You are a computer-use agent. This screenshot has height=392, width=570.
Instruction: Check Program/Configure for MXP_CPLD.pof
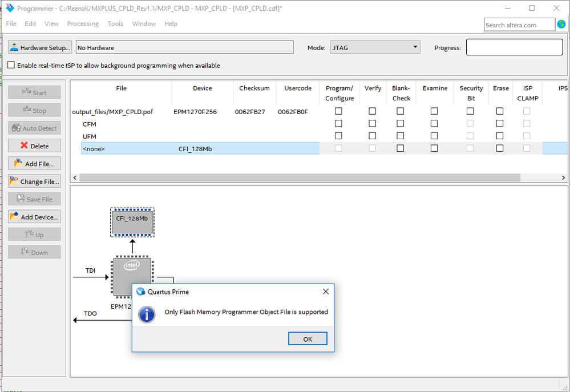pyautogui.click(x=338, y=111)
